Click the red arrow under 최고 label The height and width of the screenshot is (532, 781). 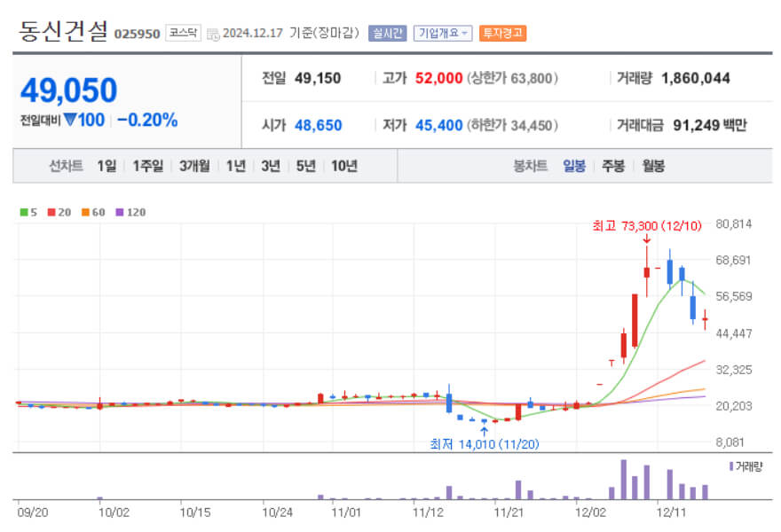tap(646, 239)
